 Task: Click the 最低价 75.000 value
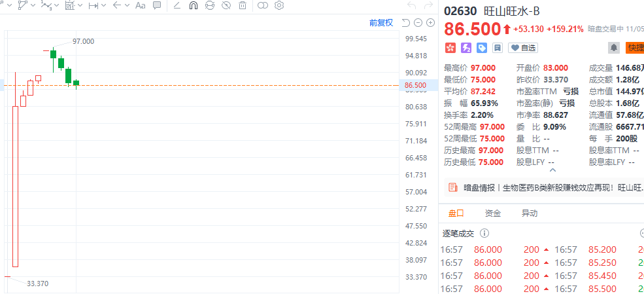pyautogui.click(x=483, y=79)
